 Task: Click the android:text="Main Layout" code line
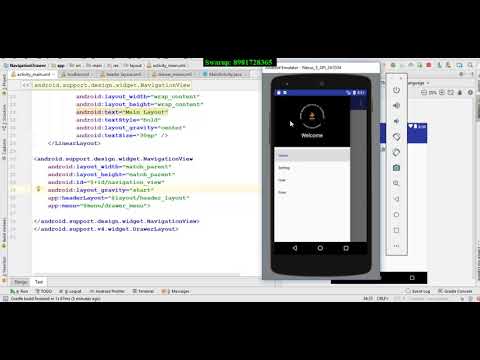(x=122, y=112)
